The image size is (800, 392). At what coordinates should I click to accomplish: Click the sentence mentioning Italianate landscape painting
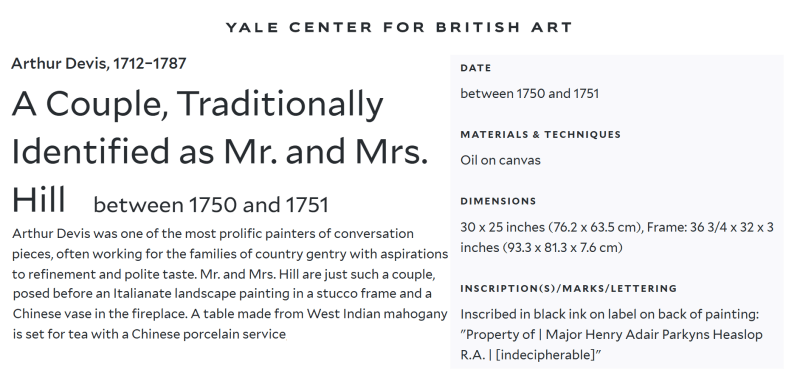222,294
